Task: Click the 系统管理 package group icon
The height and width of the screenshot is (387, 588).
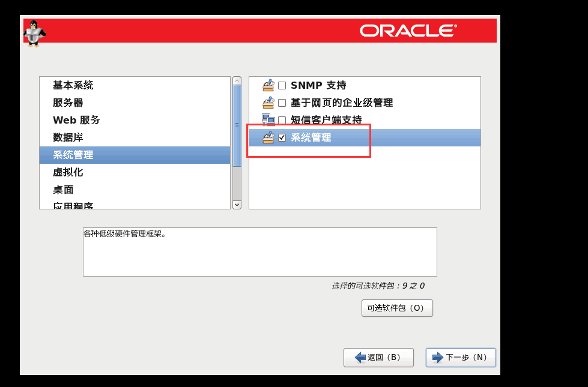Action: click(x=268, y=137)
